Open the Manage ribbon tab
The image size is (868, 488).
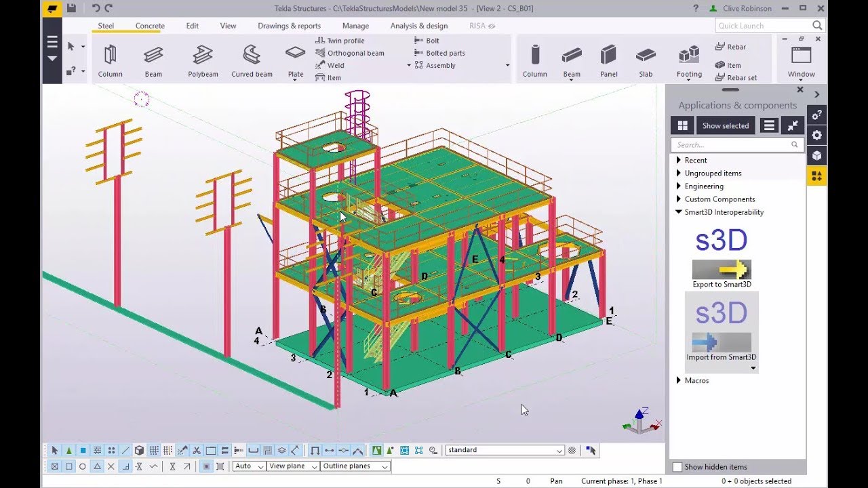pos(355,26)
